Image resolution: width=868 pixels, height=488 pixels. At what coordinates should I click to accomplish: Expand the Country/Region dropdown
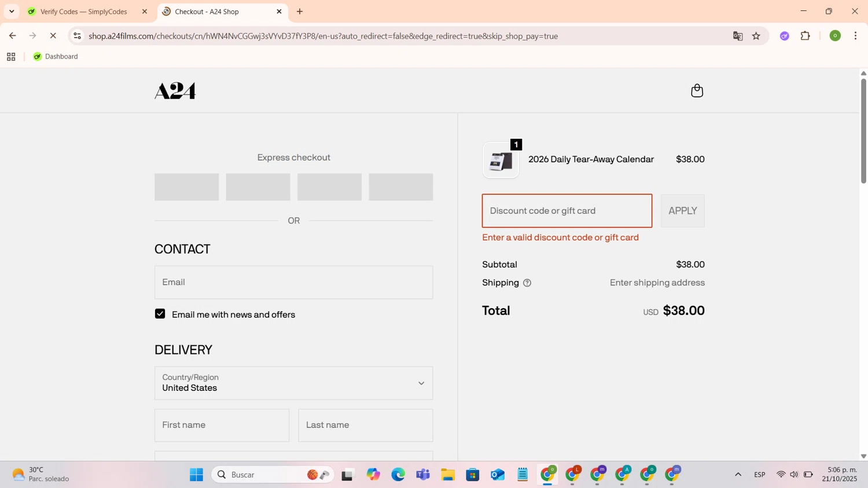pyautogui.click(x=293, y=383)
